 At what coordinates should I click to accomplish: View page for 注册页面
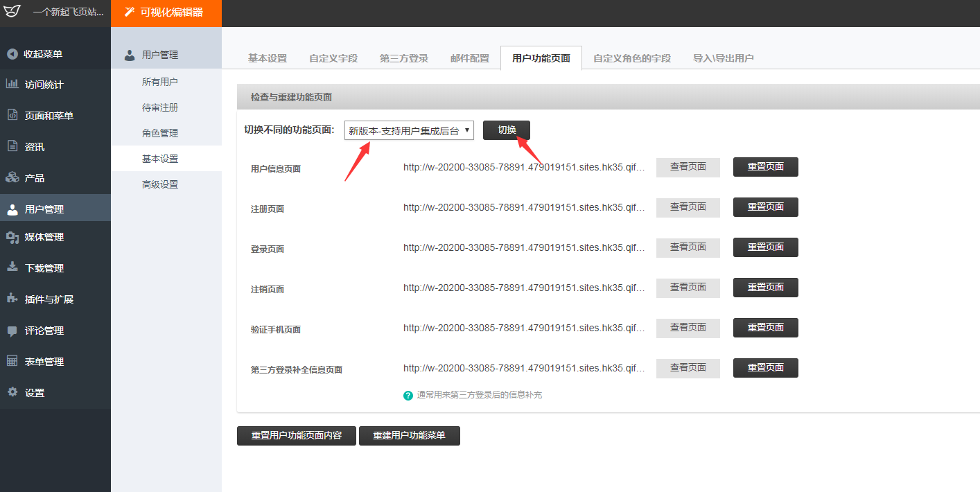(688, 207)
